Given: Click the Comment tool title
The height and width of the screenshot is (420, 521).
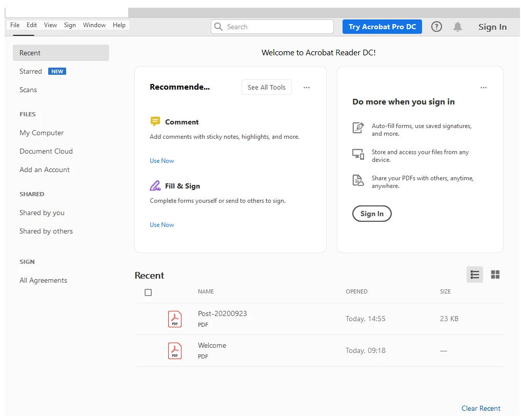Looking at the screenshot, I should (x=182, y=122).
